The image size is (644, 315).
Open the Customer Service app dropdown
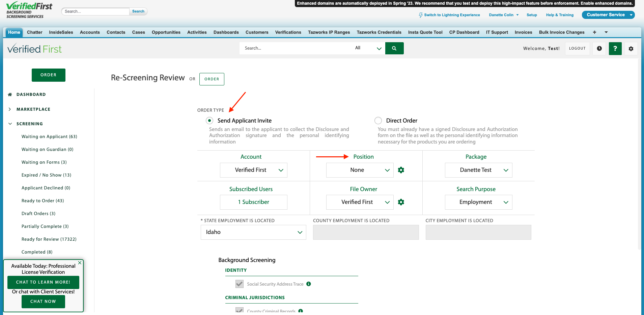pos(608,15)
